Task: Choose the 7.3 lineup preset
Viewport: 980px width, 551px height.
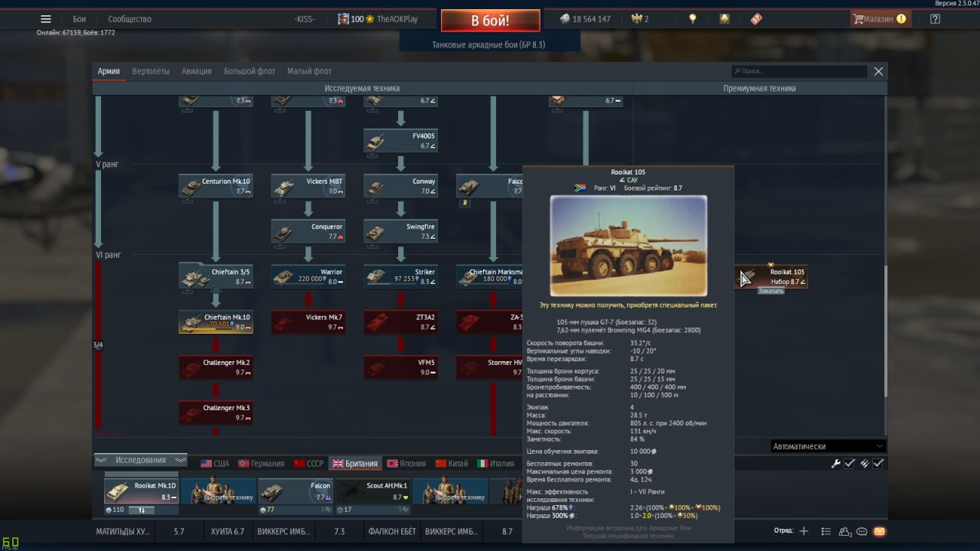Action: 339,531
